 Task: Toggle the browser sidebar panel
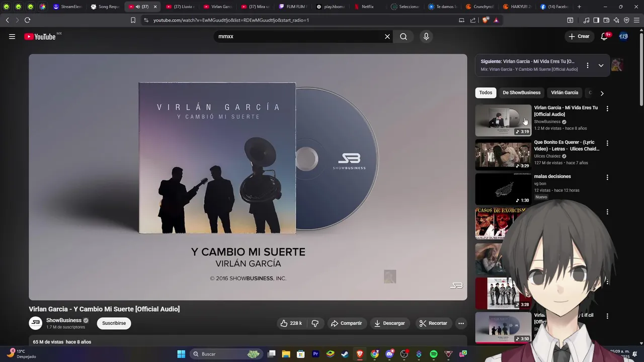(596, 20)
